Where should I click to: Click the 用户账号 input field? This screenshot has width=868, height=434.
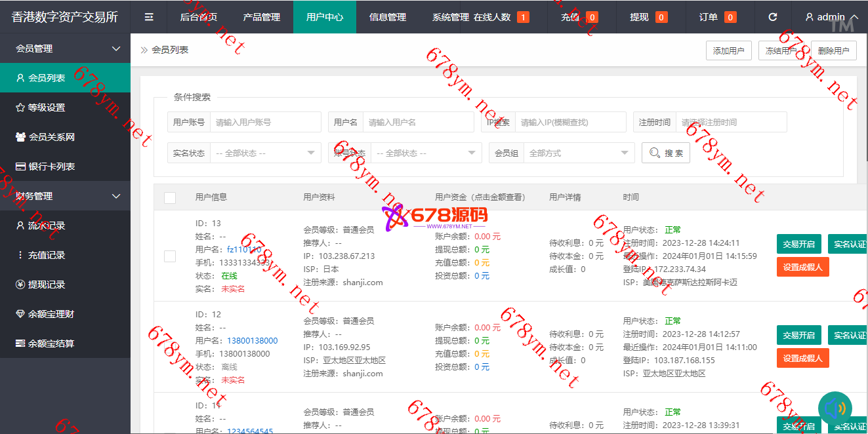coord(265,122)
